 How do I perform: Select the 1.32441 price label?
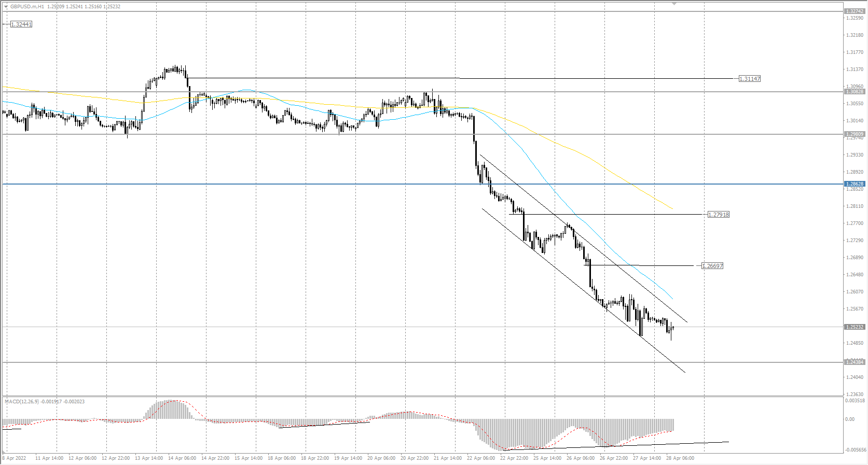(21, 24)
